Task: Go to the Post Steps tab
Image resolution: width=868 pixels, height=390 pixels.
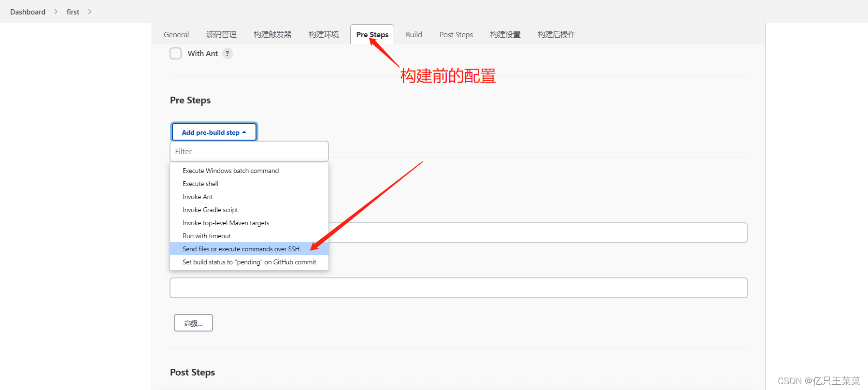Action: coord(456,35)
